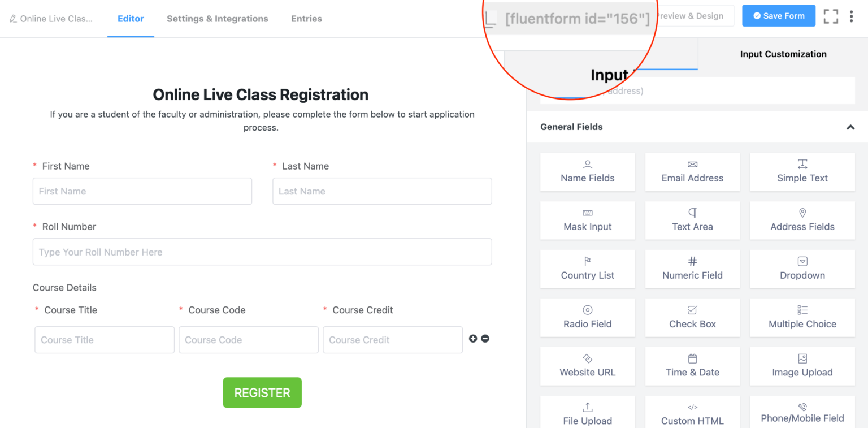Add a Name Fields element to the form

(588, 172)
